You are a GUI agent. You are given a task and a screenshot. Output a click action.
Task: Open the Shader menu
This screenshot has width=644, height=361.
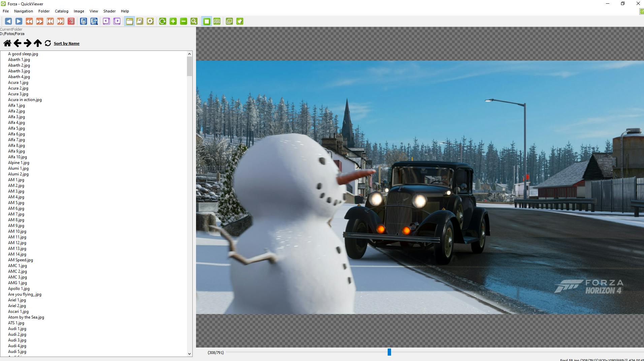[109, 11]
